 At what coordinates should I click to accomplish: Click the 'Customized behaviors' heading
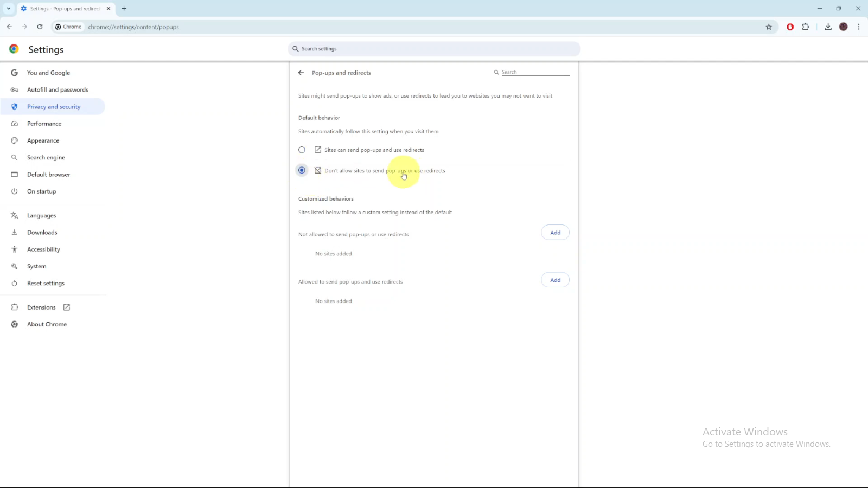[x=326, y=199]
